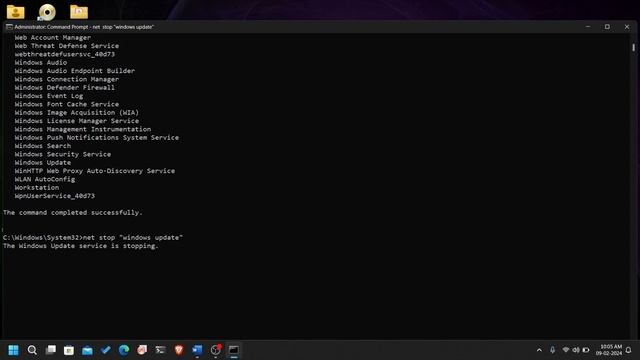Viewport: 640px width, 360px height.
Task: Open the pink round app on the taskbar
Action: (x=142, y=350)
